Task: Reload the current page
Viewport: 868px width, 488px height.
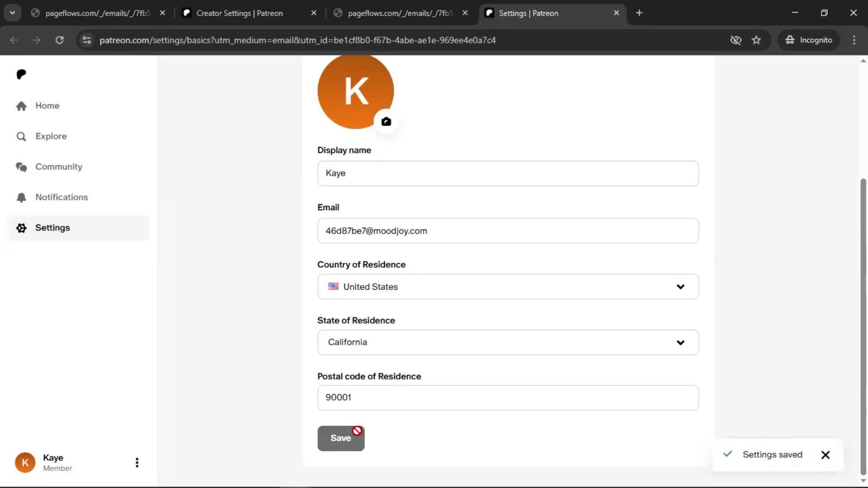Action: 59,40
